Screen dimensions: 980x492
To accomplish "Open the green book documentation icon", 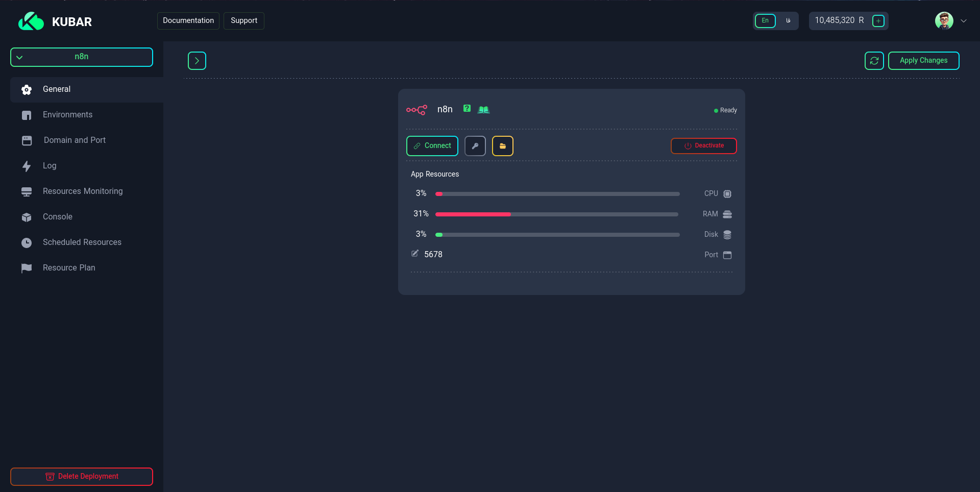I will [x=483, y=110].
